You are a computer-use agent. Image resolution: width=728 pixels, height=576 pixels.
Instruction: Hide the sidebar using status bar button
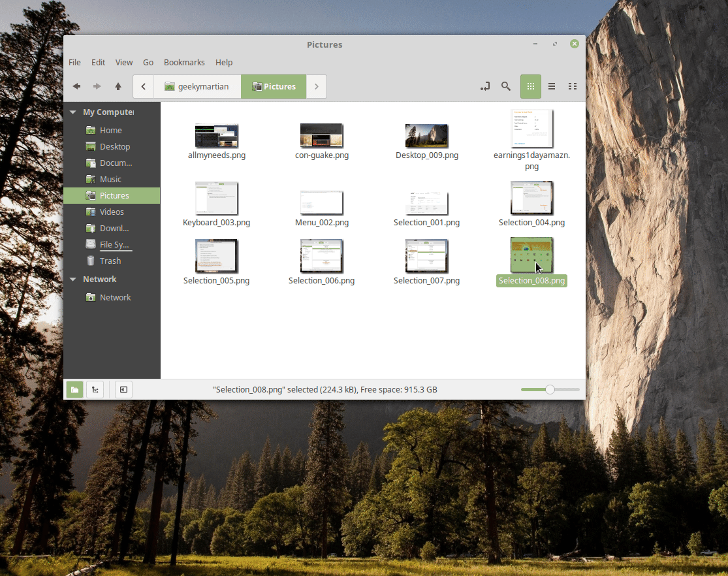pyautogui.click(x=123, y=390)
